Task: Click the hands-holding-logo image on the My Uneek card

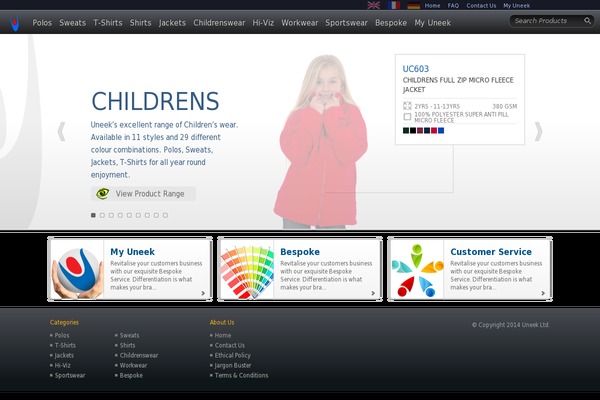Action: point(78,269)
